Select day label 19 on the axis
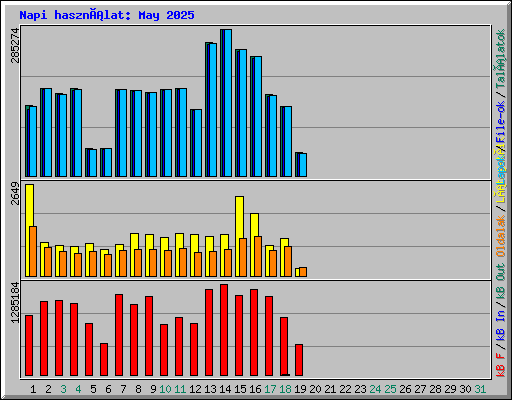 point(300,389)
